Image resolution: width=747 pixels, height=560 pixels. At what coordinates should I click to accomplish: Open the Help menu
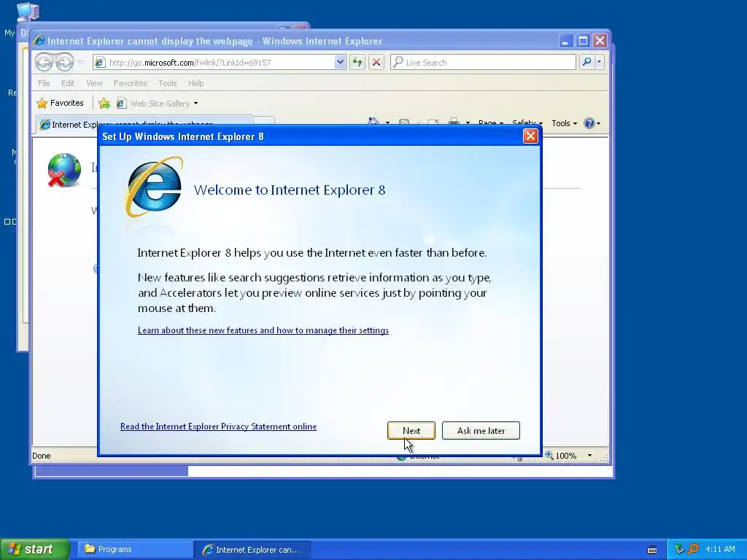[196, 83]
